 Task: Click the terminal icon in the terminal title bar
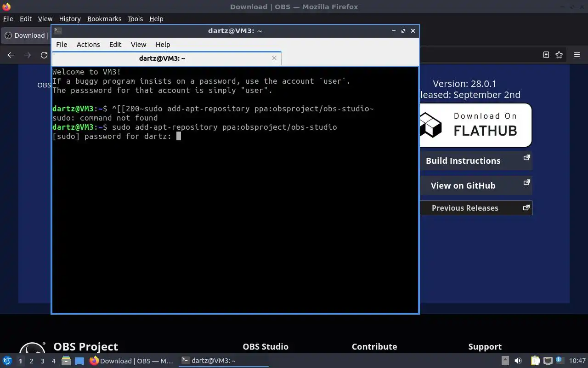click(x=57, y=31)
